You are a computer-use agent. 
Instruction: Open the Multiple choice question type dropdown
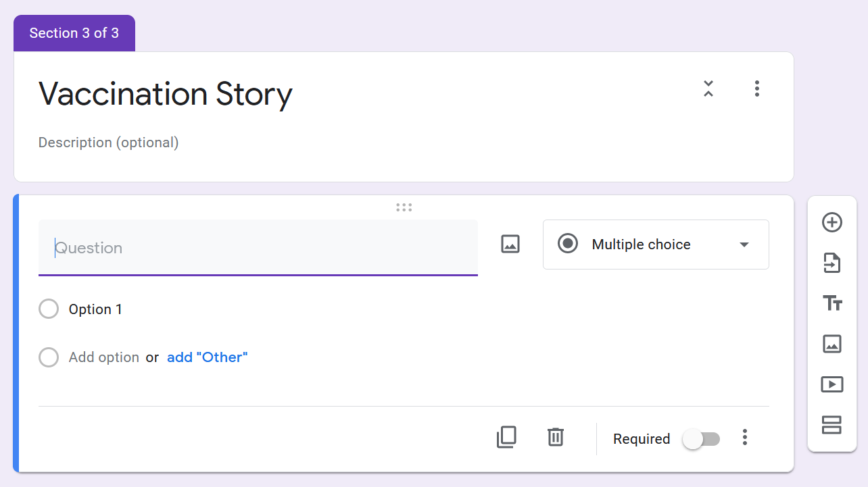[x=655, y=245]
